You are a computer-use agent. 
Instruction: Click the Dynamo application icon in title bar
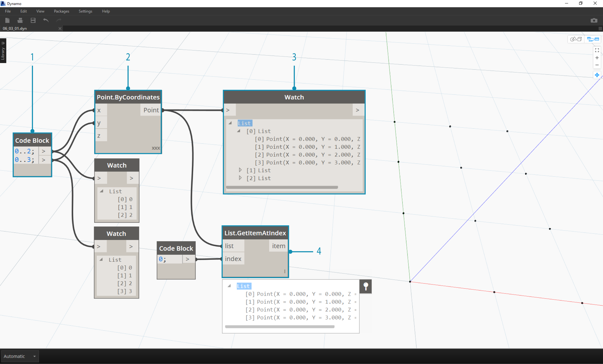pyautogui.click(x=3, y=3)
